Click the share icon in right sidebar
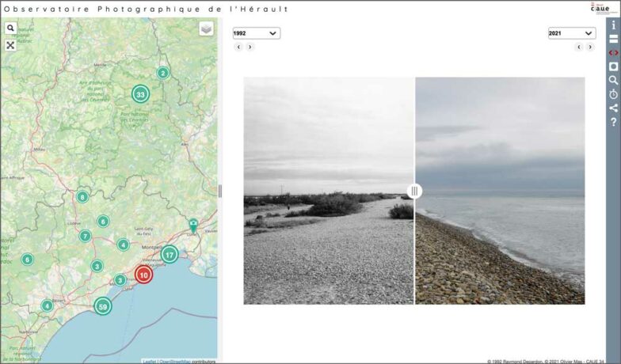 click(x=613, y=108)
